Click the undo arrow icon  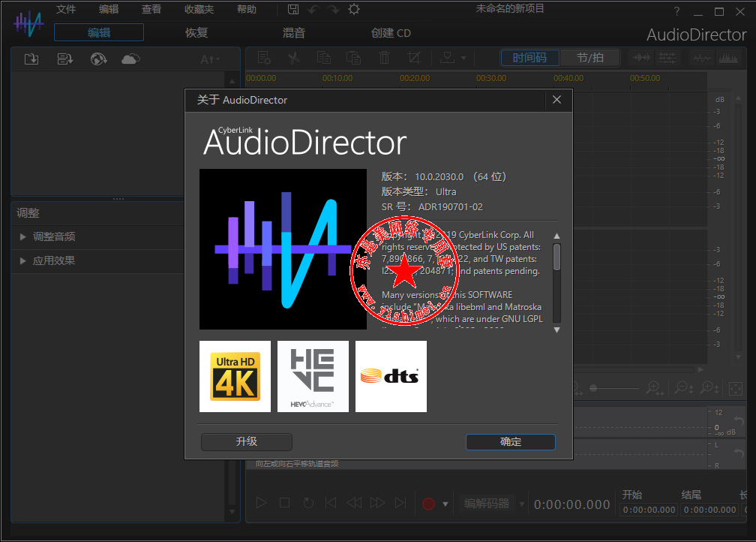[313, 9]
